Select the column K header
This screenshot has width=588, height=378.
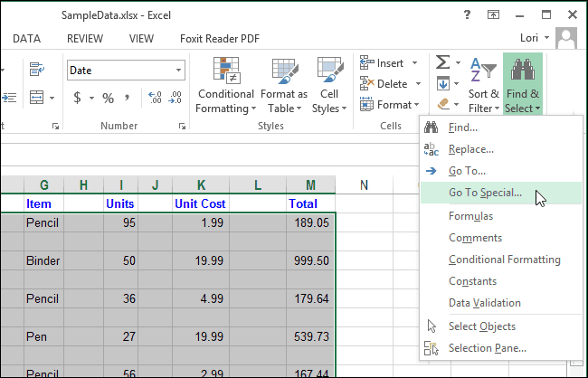[x=200, y=185]
